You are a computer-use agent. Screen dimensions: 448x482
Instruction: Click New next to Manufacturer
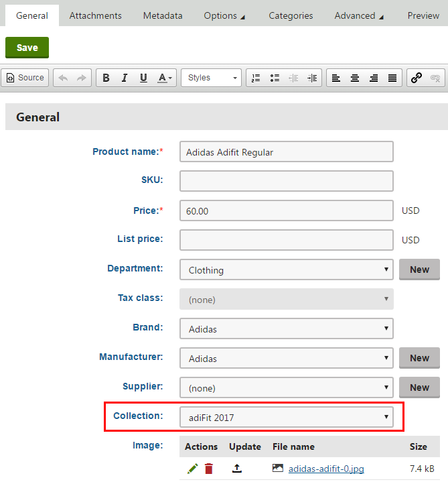click(x=419, y=358)
